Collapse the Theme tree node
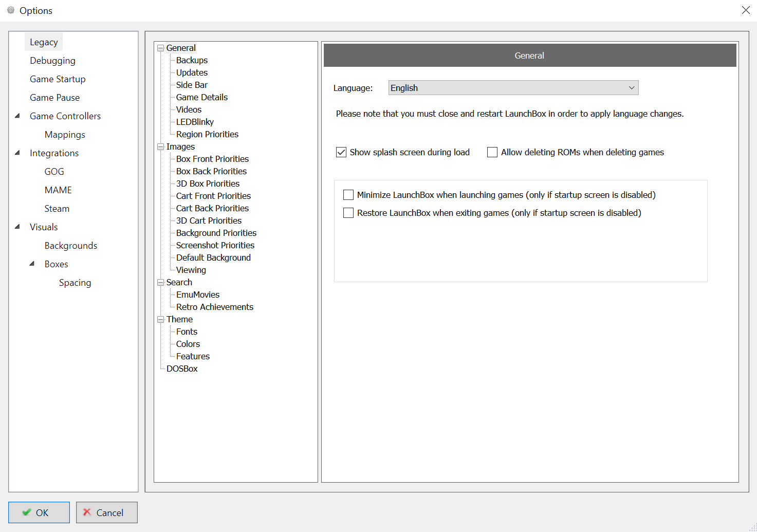 coord(161,319)
